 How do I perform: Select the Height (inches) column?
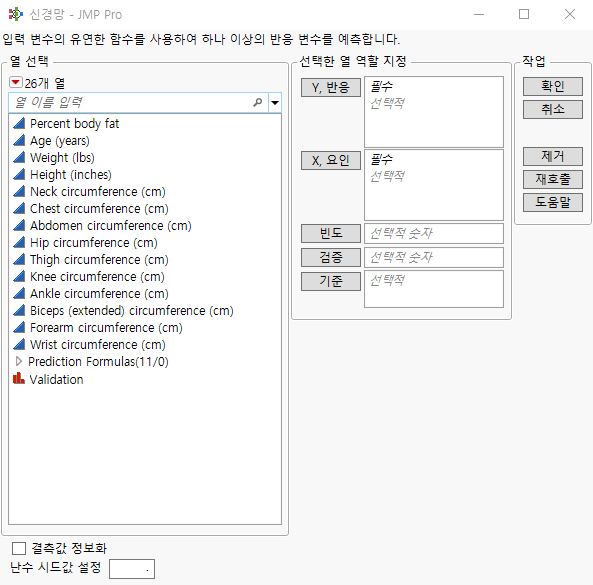tap(71, 175)
